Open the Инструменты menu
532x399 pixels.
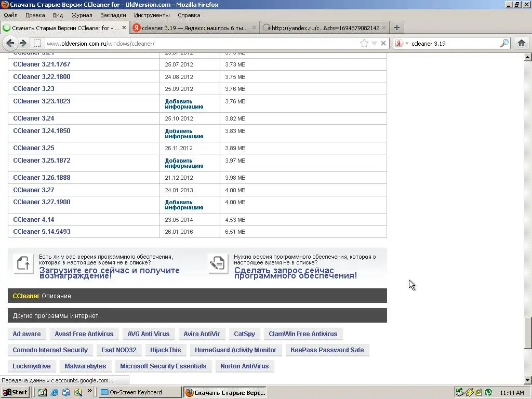click(x=152, y=15)
